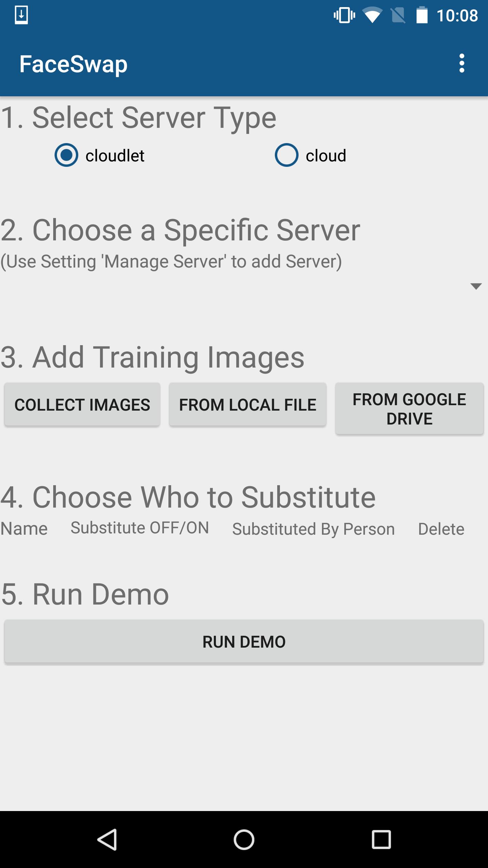488x868 pixels.
Task: Open the overflow menu with three dots
Action: [x=462, y=63]
